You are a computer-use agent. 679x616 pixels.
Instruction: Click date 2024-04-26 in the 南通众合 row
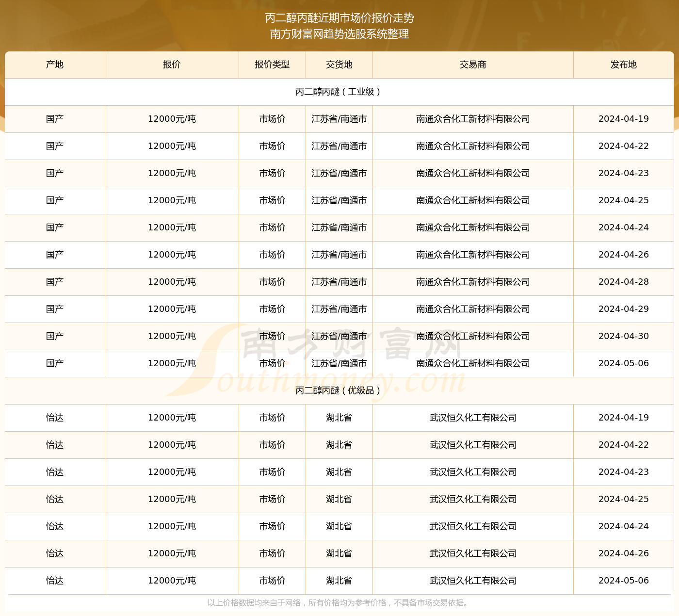point(623,255)
